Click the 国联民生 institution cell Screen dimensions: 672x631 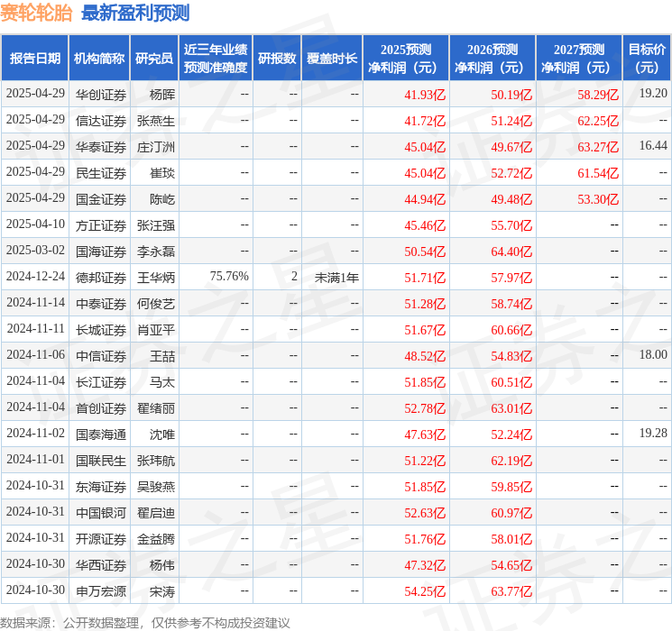coord(101,461)
